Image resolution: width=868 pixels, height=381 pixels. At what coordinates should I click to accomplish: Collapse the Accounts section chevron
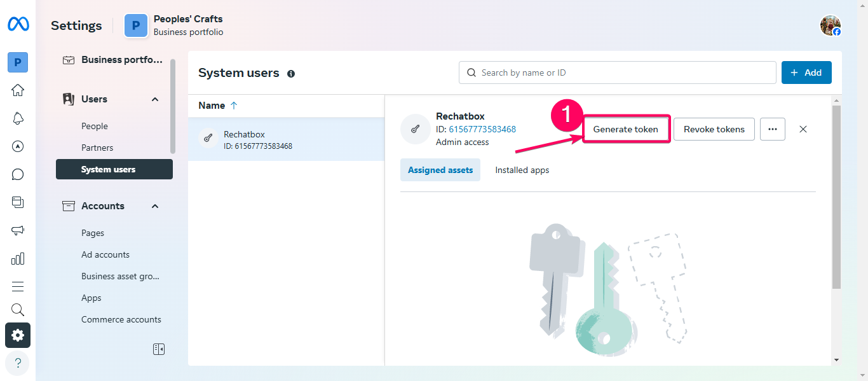(155, 206)
